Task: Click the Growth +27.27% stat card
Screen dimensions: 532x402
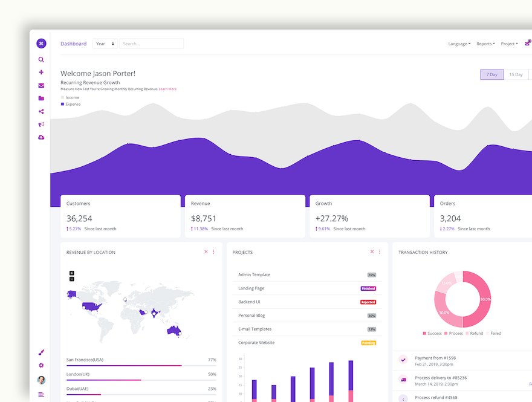Action: (369, 216)
